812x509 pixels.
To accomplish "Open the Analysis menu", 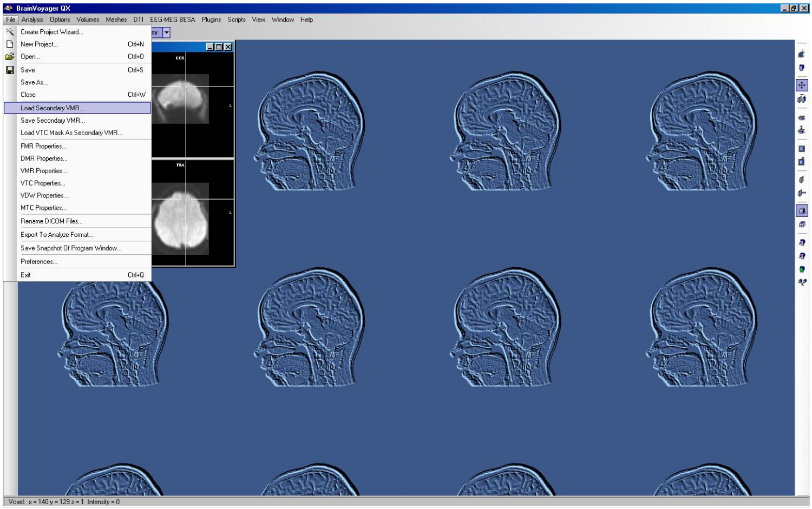I will [x=32, y=19].
